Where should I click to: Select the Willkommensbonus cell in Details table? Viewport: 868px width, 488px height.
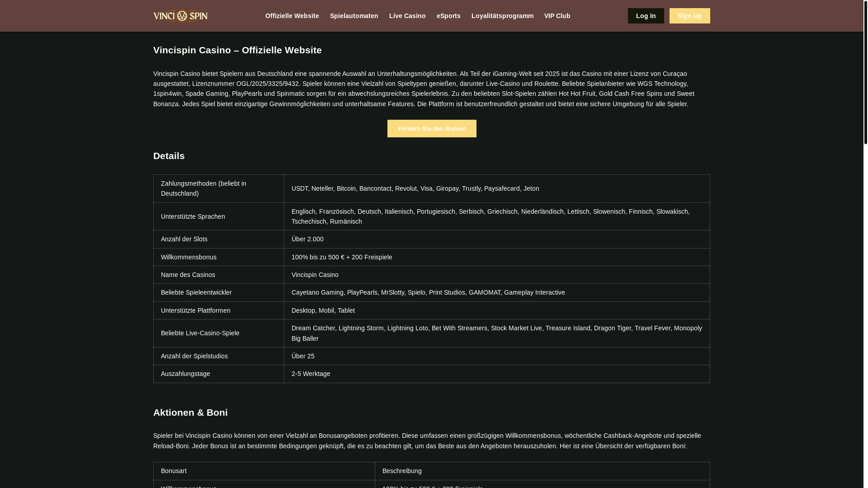[219, 257]
